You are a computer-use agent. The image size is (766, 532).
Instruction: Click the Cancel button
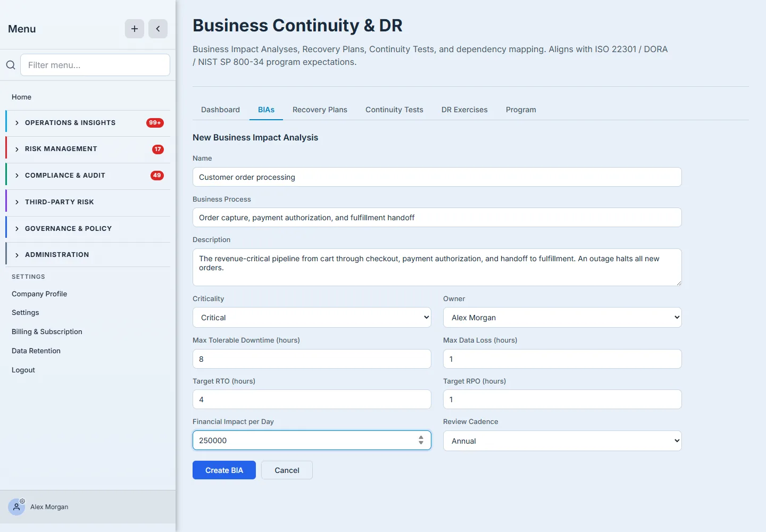(x=287, y=470)
